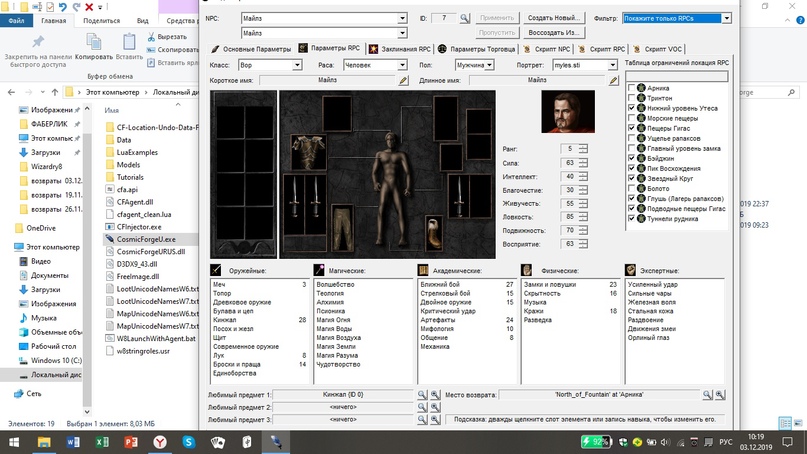The width and height of the screenshot is (807, 454).
Task: Adjust the Сила value stepper
Action: [583, 162]
